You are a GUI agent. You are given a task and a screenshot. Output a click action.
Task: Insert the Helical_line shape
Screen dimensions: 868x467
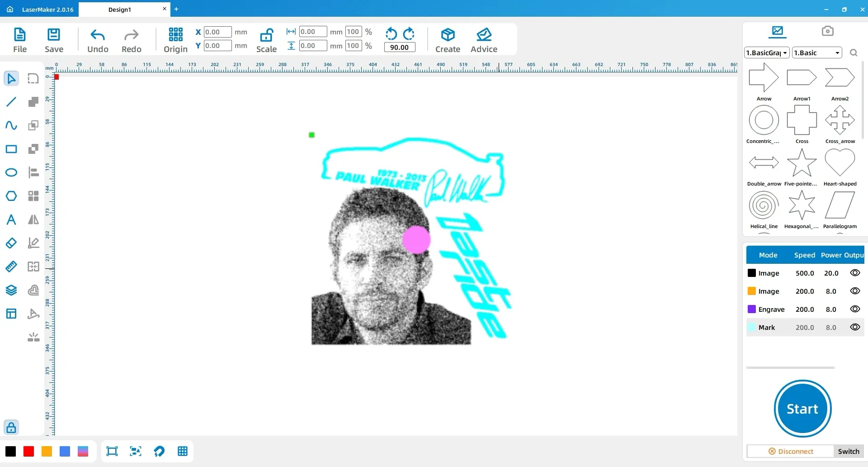pyautogui.click(x=764, y=209)
